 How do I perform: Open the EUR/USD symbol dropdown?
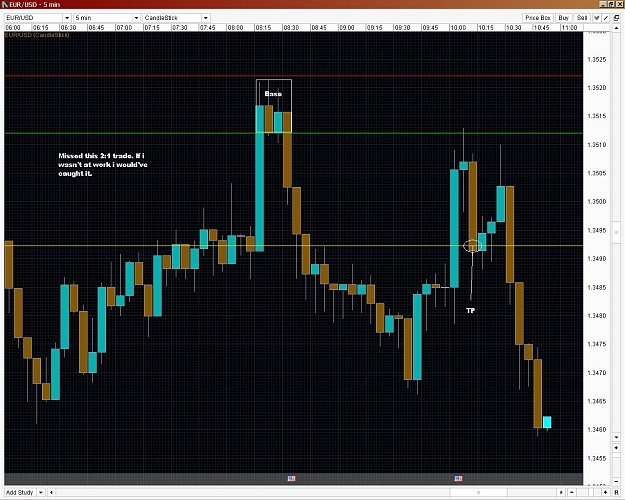pos(67,18)
